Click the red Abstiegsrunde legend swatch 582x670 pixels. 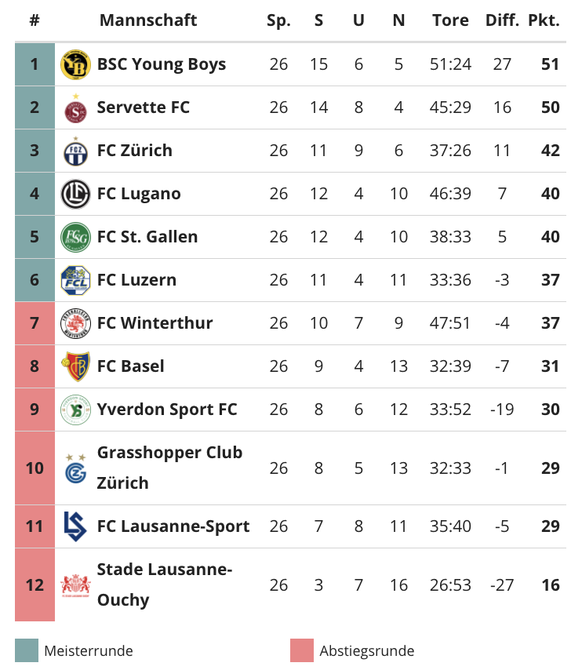(x=302, y=650)
